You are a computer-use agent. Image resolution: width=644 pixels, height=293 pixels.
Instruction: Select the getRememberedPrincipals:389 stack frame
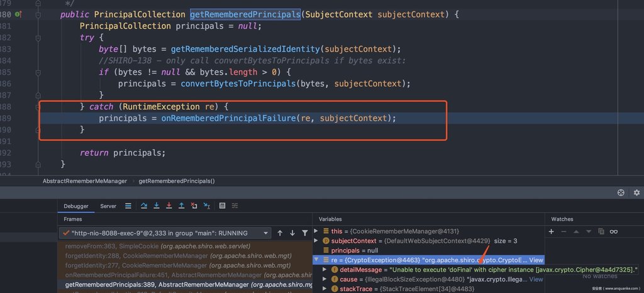coord(185,284)
